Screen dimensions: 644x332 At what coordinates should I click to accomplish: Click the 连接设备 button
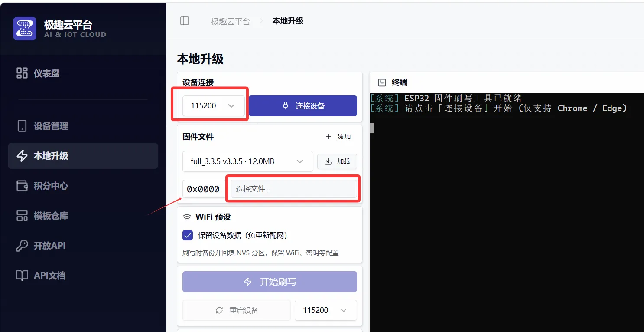point(303,106)
